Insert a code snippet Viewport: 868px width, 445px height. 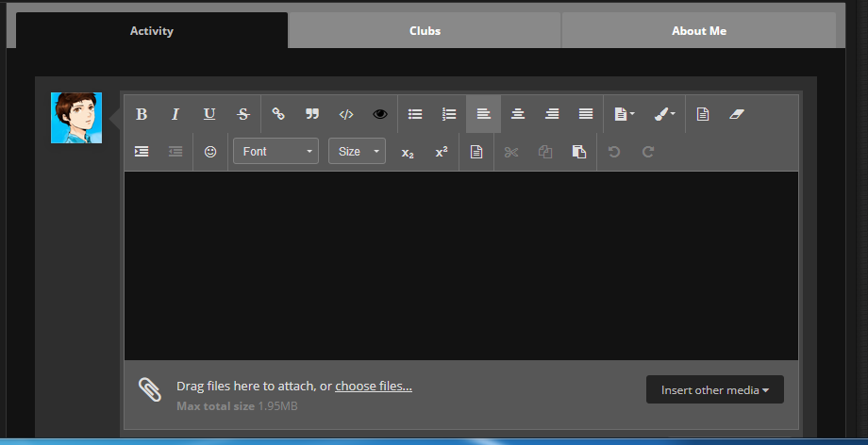(x=346, y=114)
